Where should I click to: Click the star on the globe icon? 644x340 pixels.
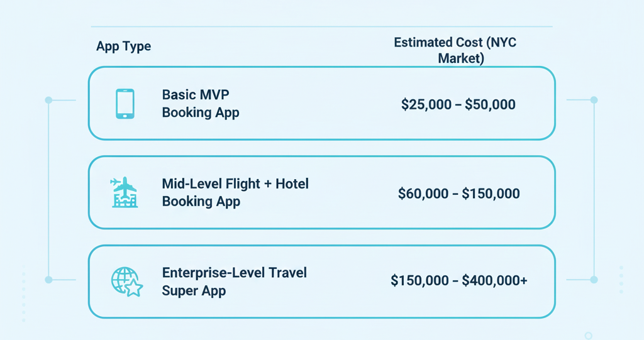pyautogui.click(x=134, y=288)
